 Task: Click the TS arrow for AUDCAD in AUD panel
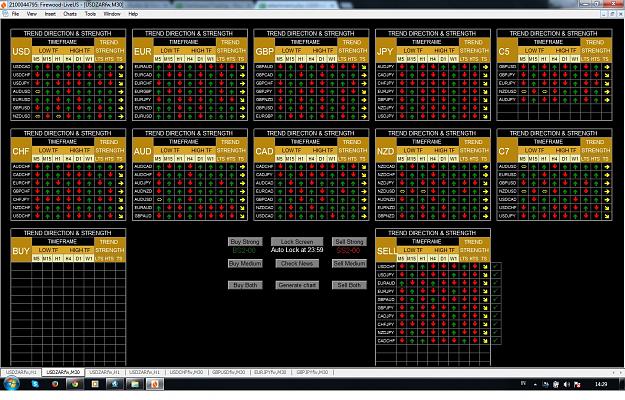[x=242, y=167]
